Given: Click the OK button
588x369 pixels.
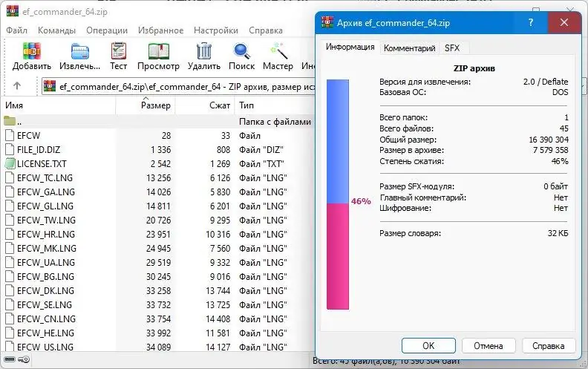Looking at the screenshot, I should coord(428,346).
